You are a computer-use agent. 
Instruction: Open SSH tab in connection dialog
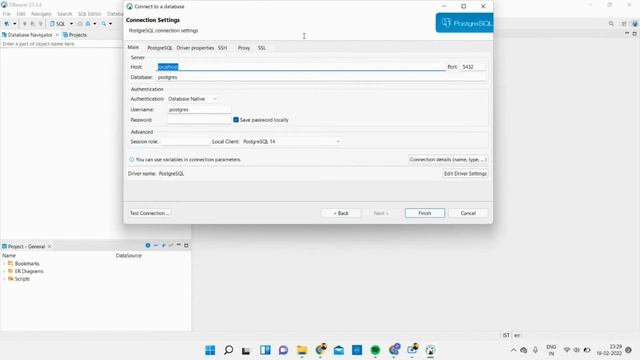(x=222, y=48)
